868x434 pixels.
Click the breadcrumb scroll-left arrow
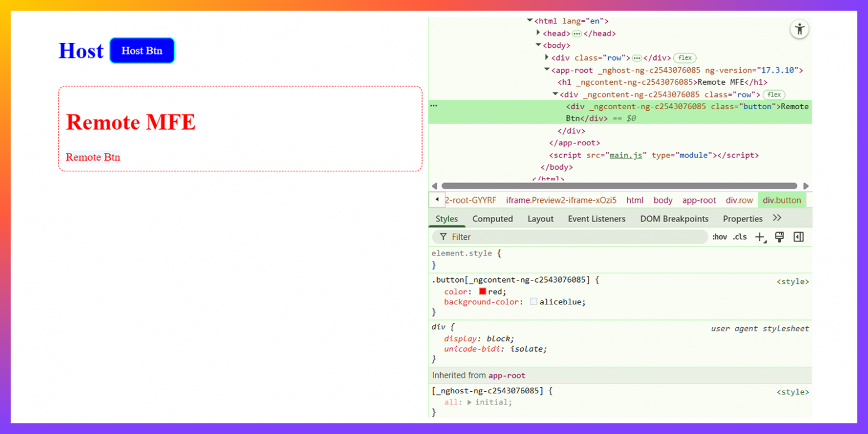pos(437,200)
